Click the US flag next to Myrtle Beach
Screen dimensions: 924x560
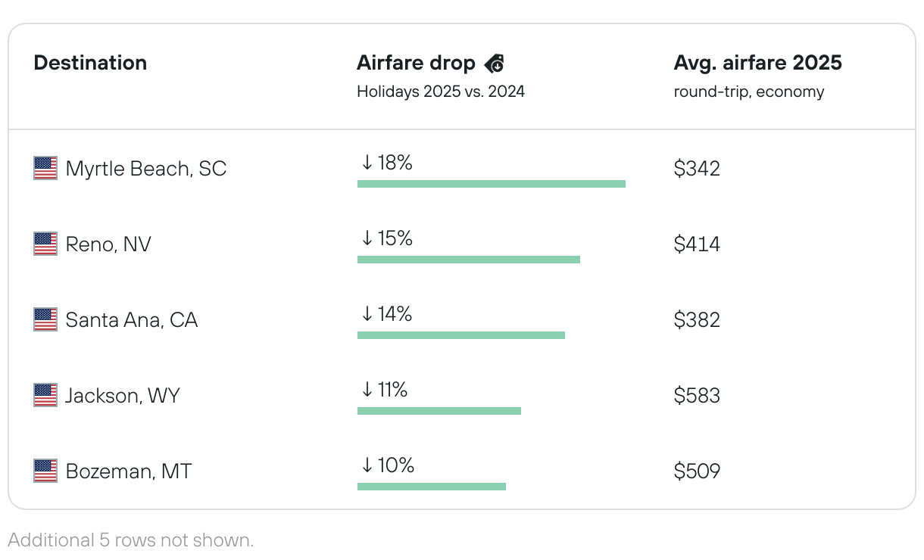click(45, 168)
